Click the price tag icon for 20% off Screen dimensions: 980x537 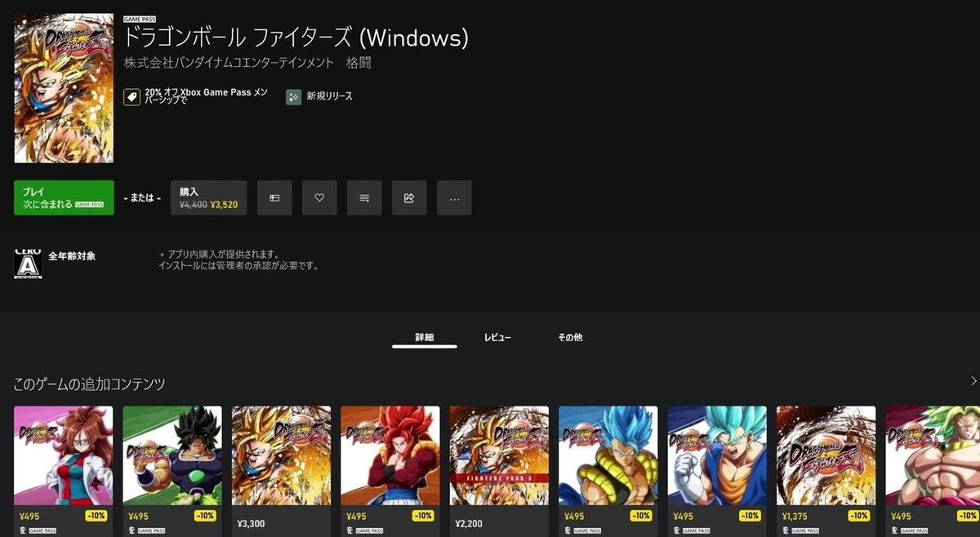131,97
